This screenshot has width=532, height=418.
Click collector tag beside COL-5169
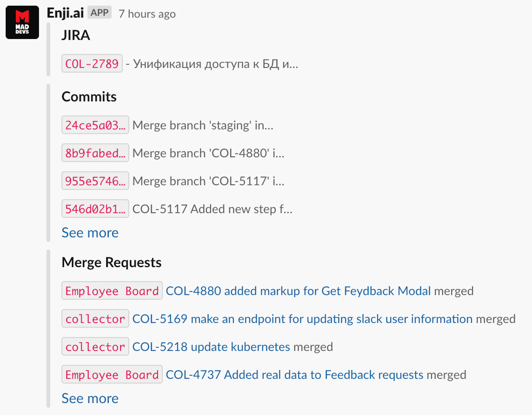[x=95, y=319]
